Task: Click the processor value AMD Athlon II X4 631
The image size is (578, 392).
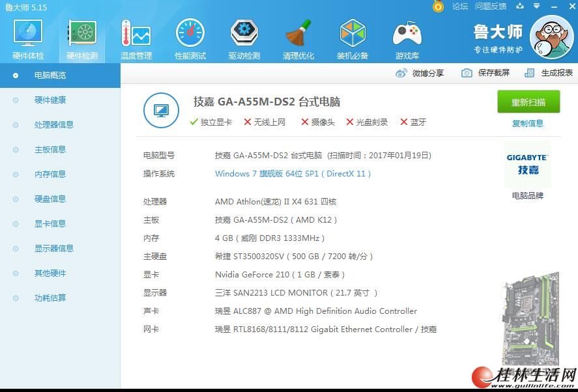Action: (276, 201)
